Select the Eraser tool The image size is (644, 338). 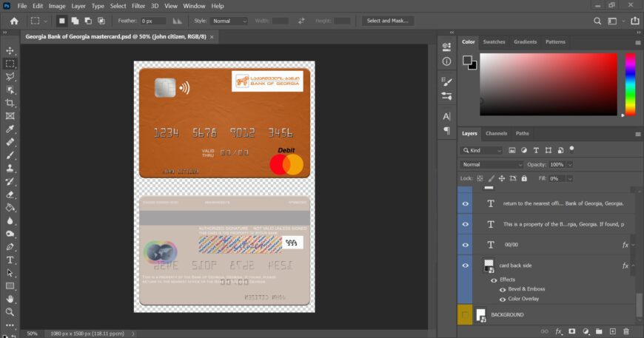(10, 195)
